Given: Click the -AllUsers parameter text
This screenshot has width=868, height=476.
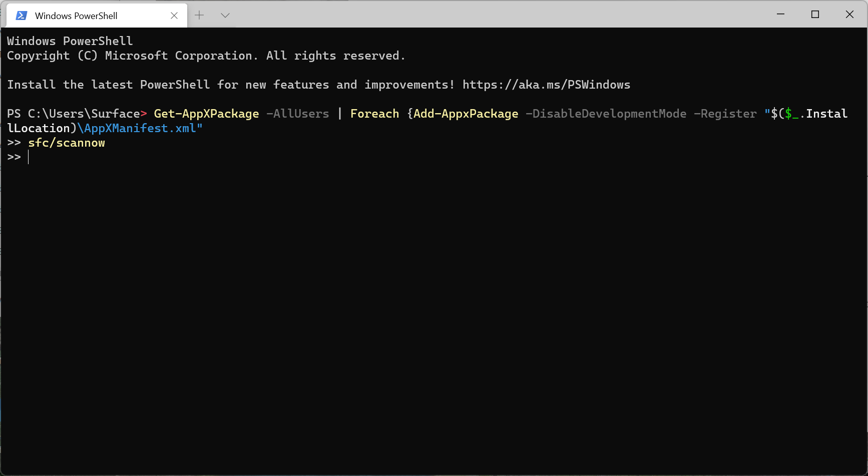Looking at the screenshot, I should tap(298, 114).
